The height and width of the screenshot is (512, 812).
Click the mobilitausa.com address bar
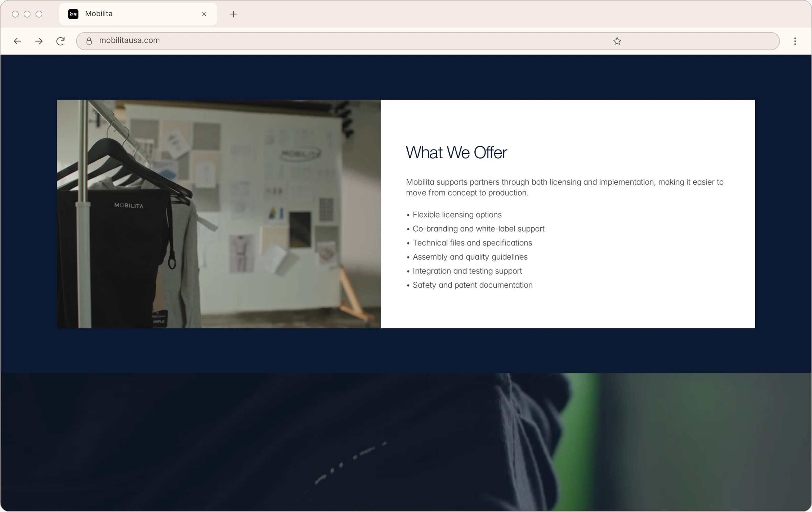pos(428,41)
